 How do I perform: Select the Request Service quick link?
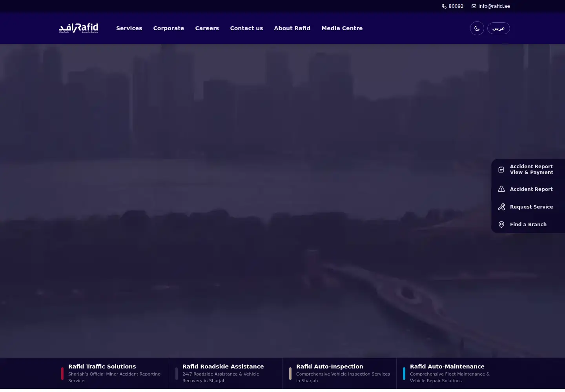[x=528, y=207]
